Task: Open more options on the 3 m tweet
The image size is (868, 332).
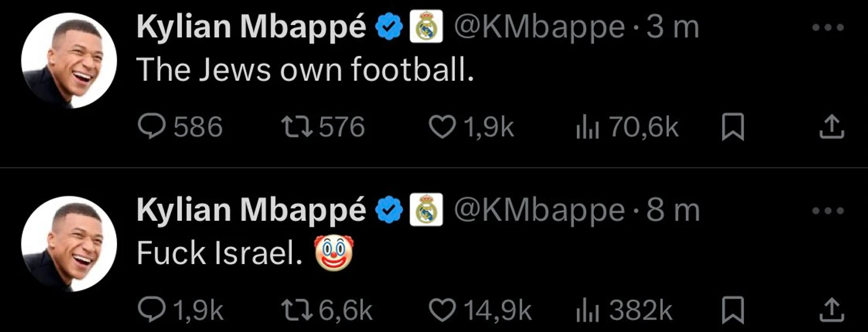Action: point(828,27)
